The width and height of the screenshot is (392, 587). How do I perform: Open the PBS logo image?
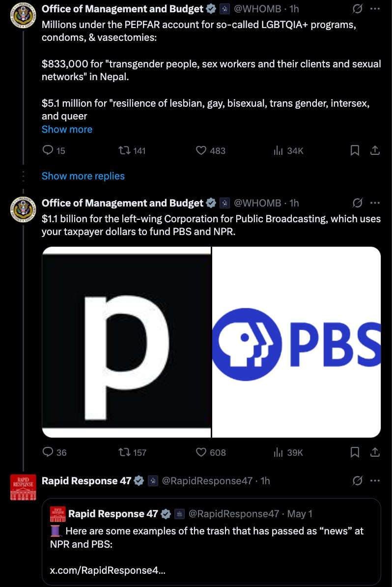(x=296, y=342)
